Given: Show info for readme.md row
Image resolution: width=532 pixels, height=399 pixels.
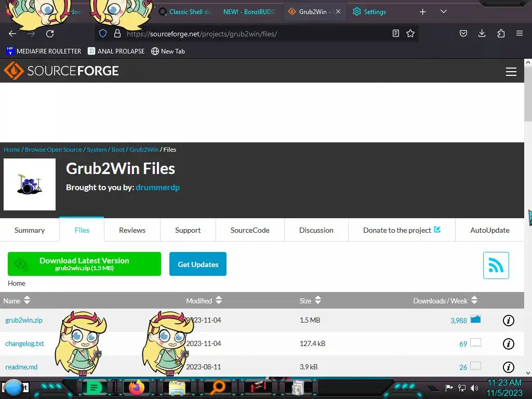Looking at the screenshot, I should tap(508, 367).
